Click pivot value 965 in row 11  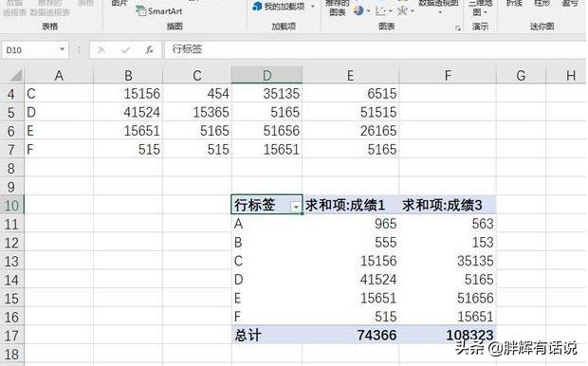click(351, 224)
